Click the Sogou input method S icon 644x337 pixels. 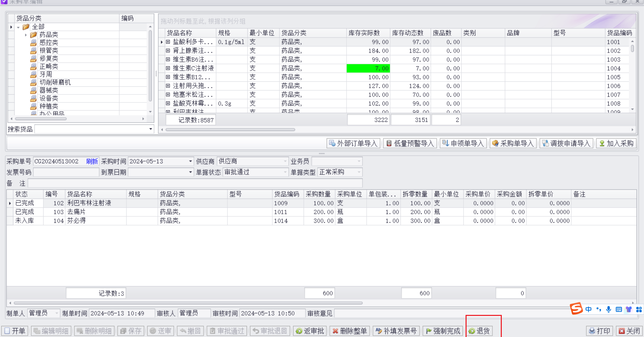click(x=577, y=309)
